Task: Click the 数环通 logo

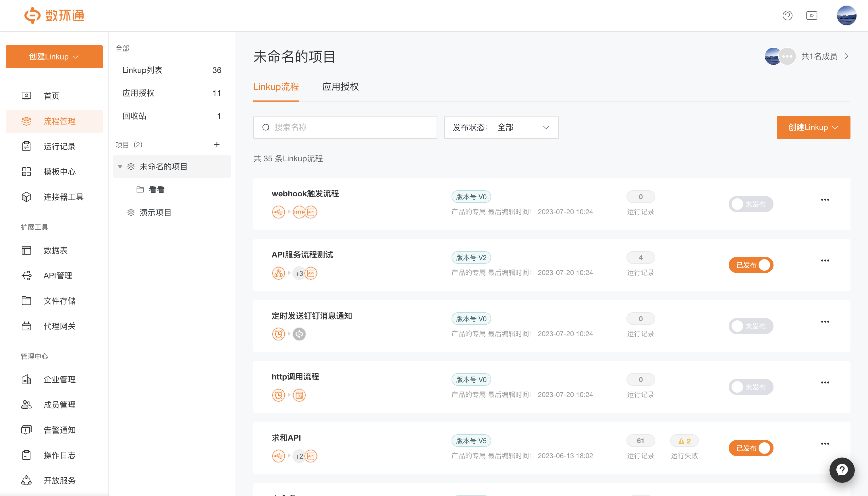Action: click(55, 15)
